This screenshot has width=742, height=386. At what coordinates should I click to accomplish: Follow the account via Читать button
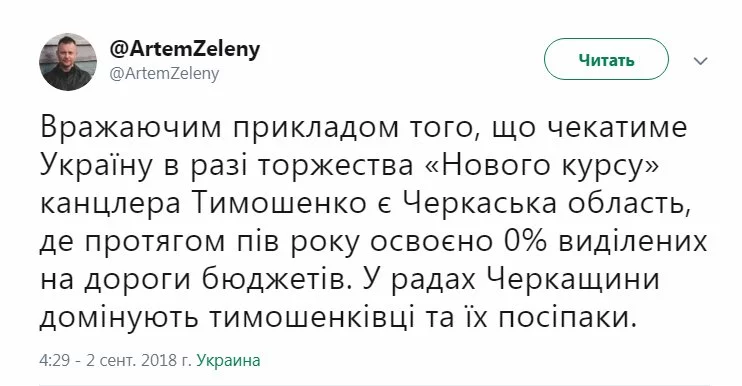[606, 60]
